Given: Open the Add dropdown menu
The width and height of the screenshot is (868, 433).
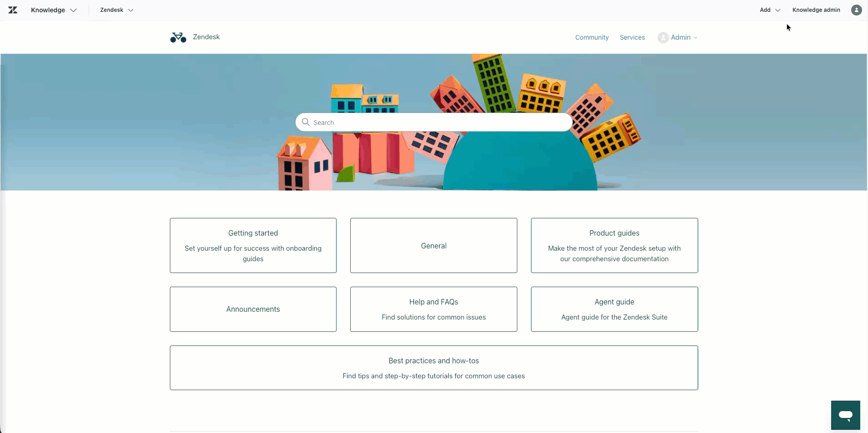Looking at the screenshot, I should click(x=770, y=10).
